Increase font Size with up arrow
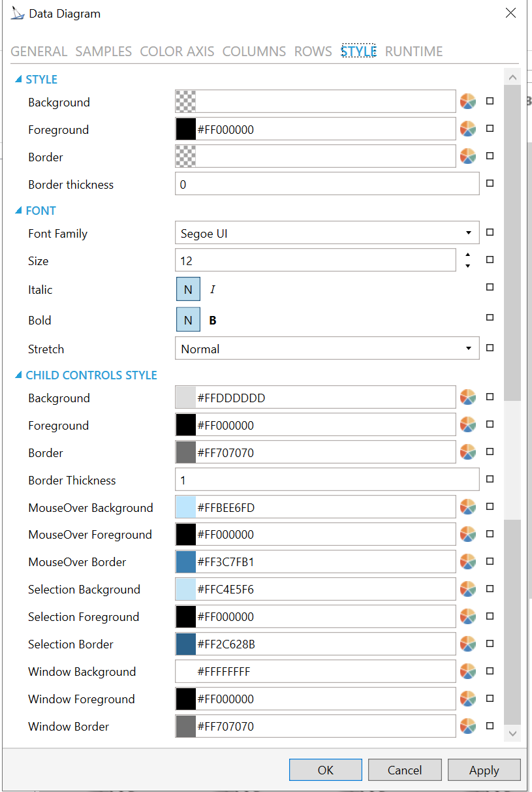The height and width of the screenshot is (792, 532). 467,255
